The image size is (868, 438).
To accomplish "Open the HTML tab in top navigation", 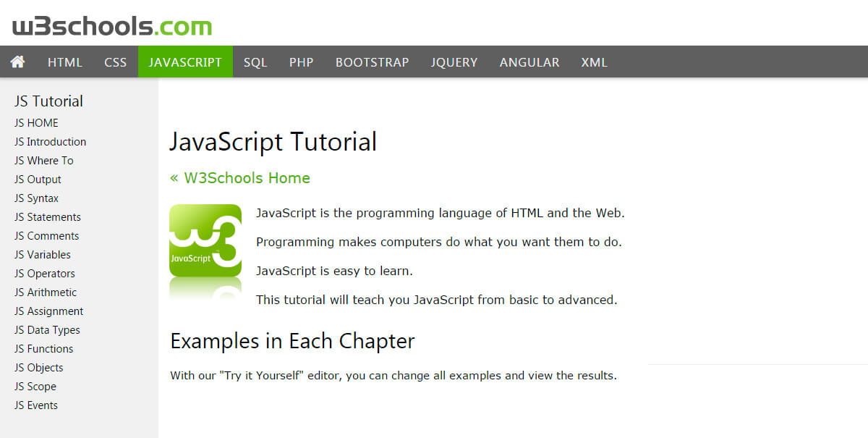I will point(65,62).
